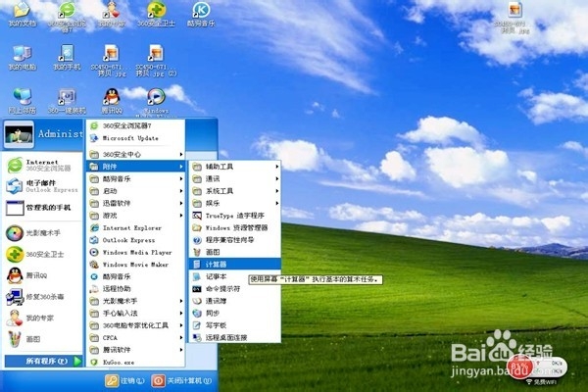
Task: Click 光影魔术手 icon in left pane
Action: click(15, 233)
